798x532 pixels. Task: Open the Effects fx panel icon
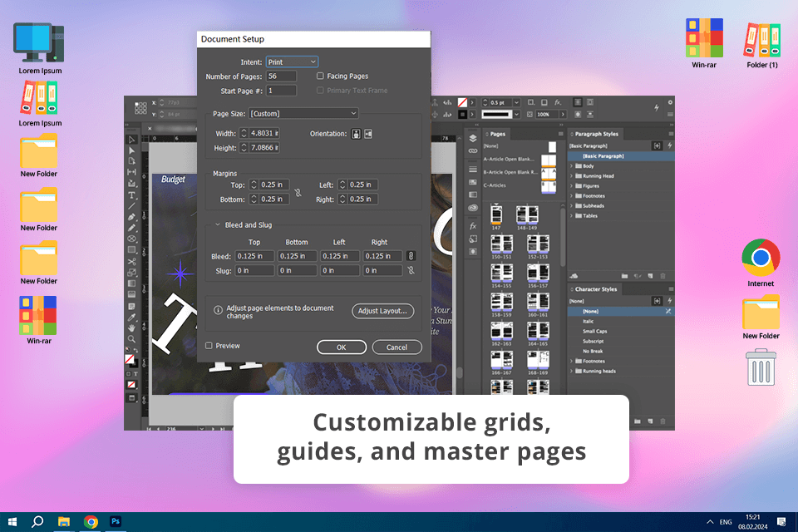[473, 226]
